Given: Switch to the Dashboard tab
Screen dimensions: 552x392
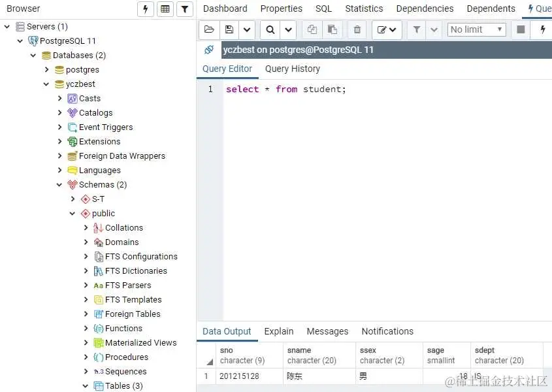Looking at the screenshot, I should pyautogui.click(x=225, y=8).
